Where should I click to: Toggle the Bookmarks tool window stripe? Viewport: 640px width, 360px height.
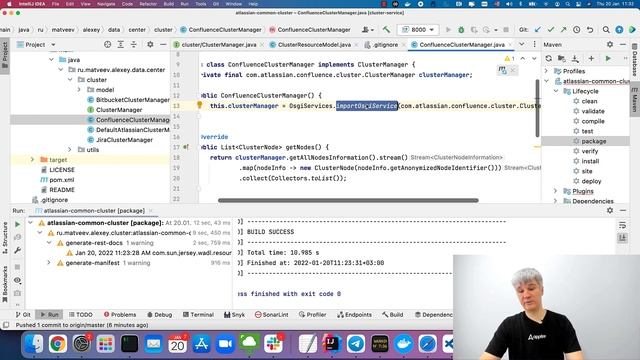click(5, 284)
